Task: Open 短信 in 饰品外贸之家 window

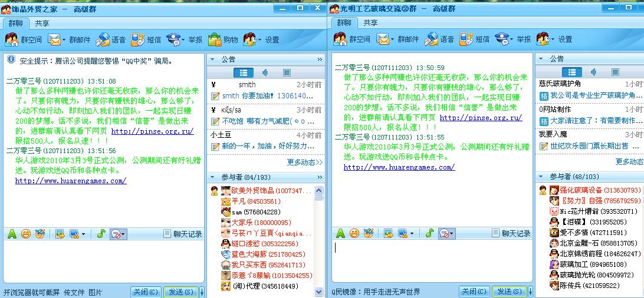Action: [x=146, y=39]
